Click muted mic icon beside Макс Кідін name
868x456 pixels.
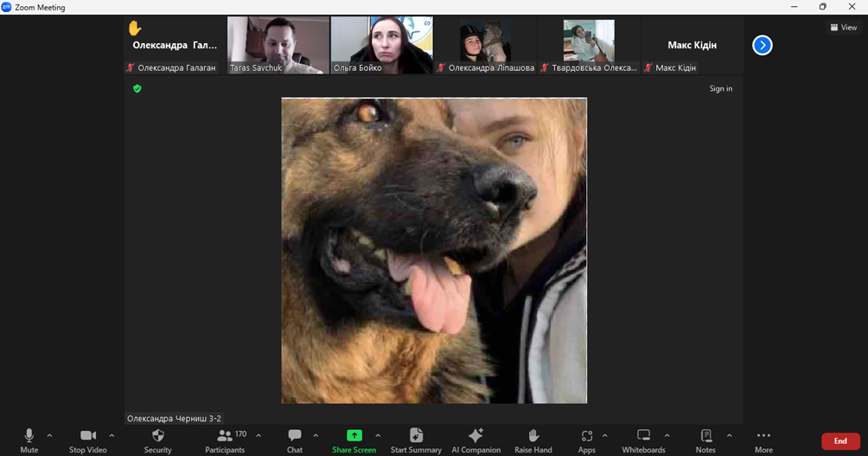tap(648, 68)
